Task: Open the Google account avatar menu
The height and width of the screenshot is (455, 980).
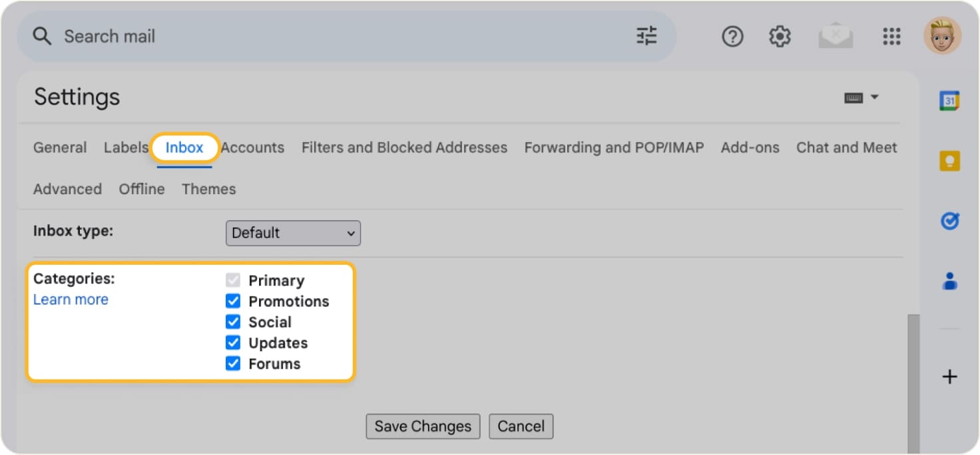Action: tap(942, 36)
